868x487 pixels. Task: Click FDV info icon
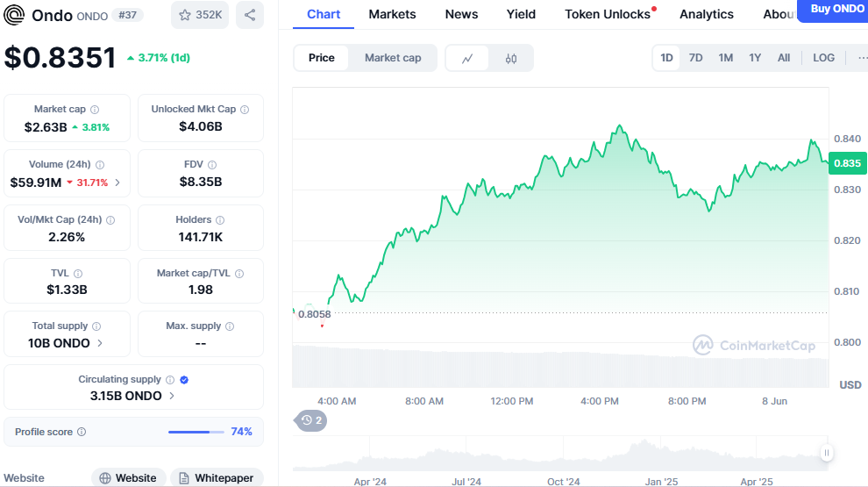[x=212, y=165]
